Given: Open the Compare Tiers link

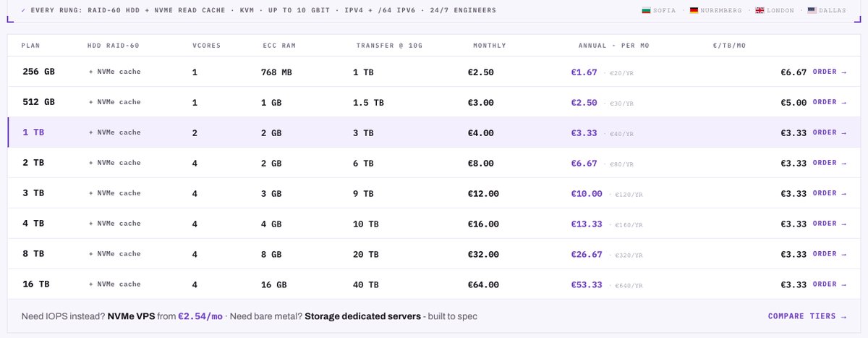Looking at the screenshot, I should tap(807, 316).
